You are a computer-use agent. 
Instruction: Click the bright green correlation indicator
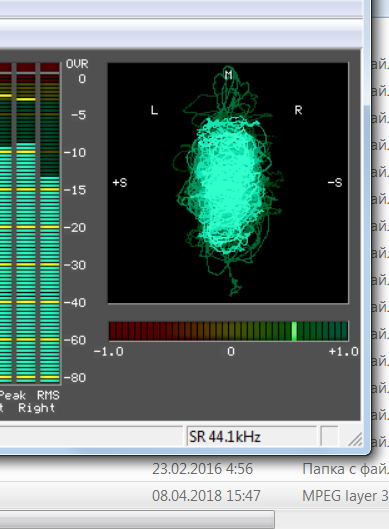(x=294, y=331)
